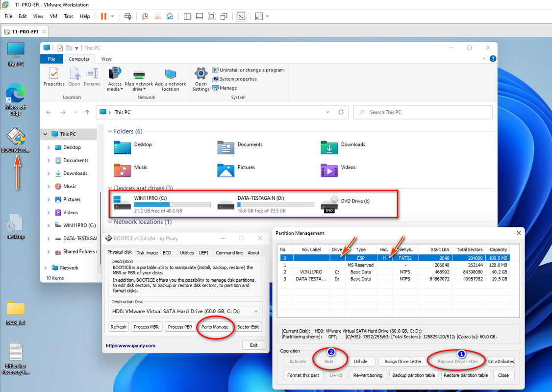Select the DATA-TESTA... partition row

(x=394, y=279)
